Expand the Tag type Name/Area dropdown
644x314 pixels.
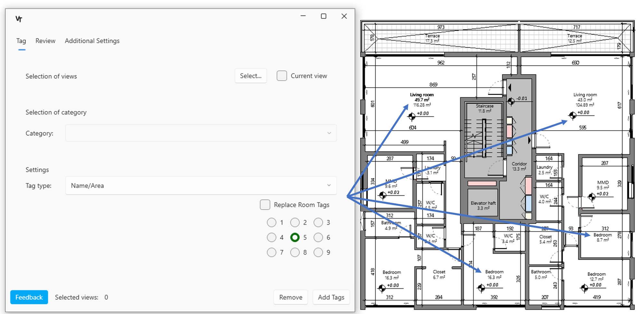point(201,185)
